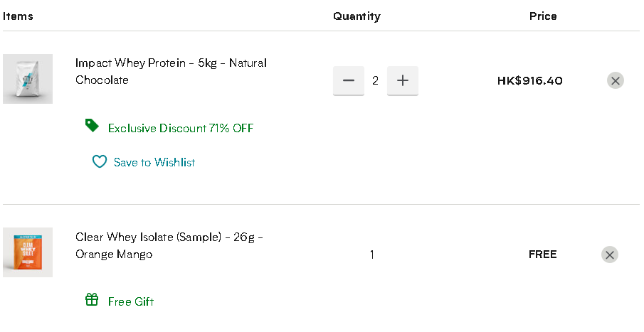
Task: Open Impact Whey Protein 5kg Natural Chocolate link
Action: pos(171,71)
